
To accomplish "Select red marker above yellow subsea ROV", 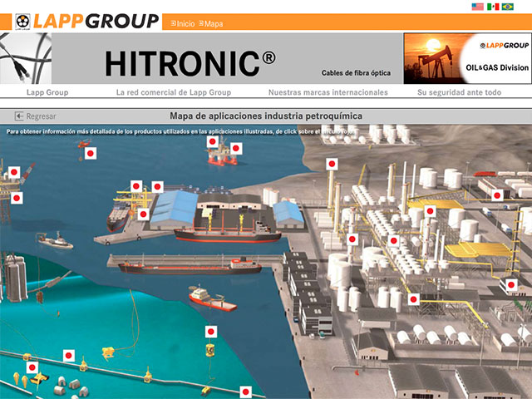I will tap(32, 367).
